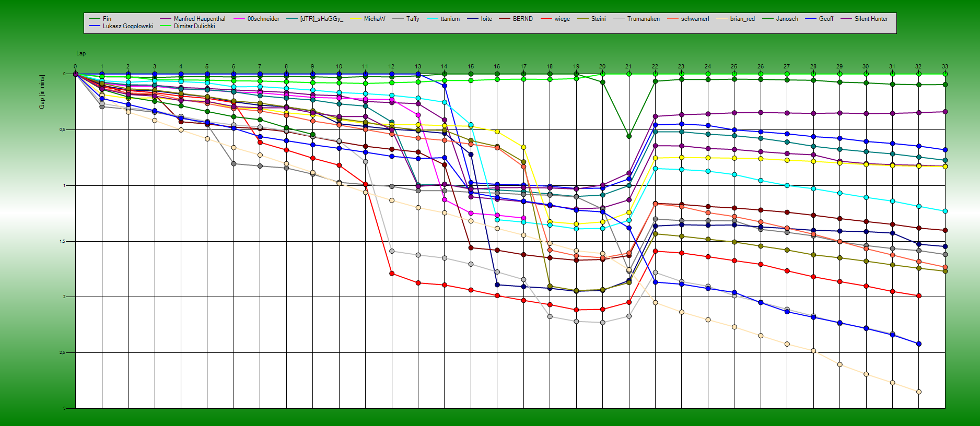Image resolution: width=980 pixels, height=426 pixels.
Task: Click the red wiege point at lap 12
Action: pyautogui.click(x=392, y=274)
